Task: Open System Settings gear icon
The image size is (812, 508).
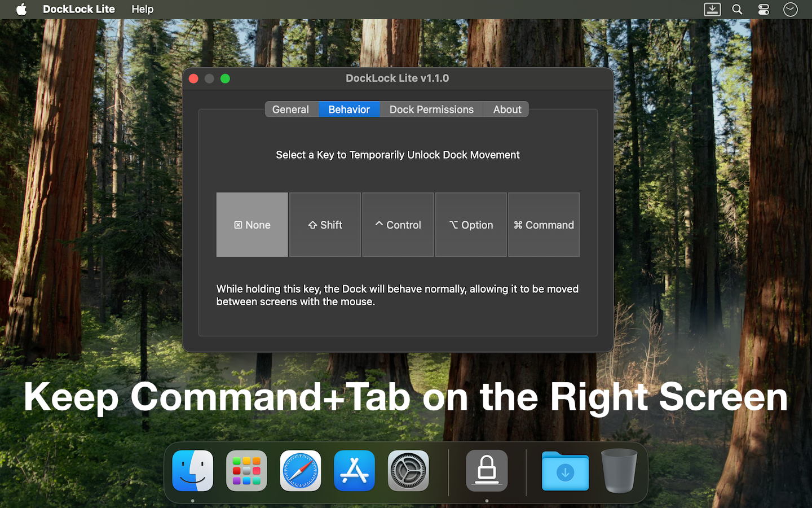Action: coord(408,471)
